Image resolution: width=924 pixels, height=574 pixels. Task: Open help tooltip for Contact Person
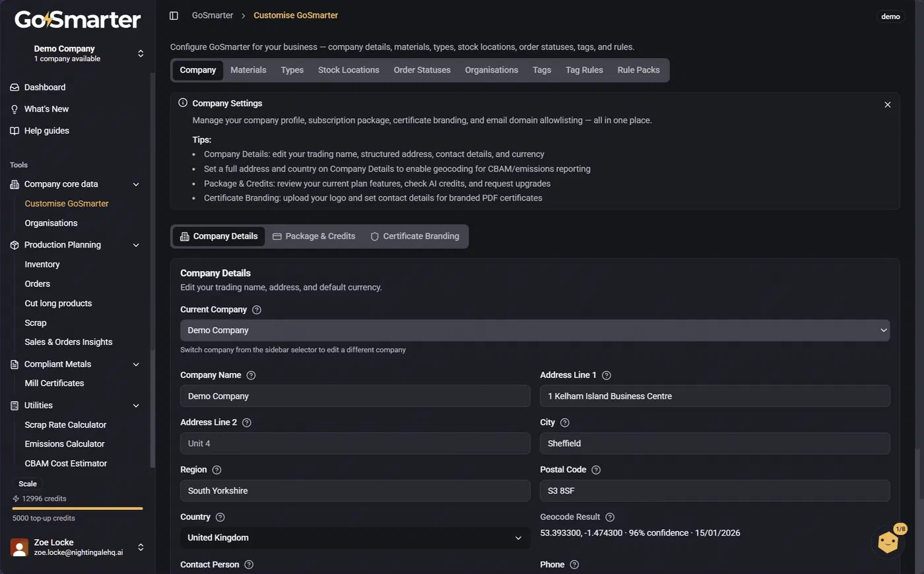click(249, 565)
